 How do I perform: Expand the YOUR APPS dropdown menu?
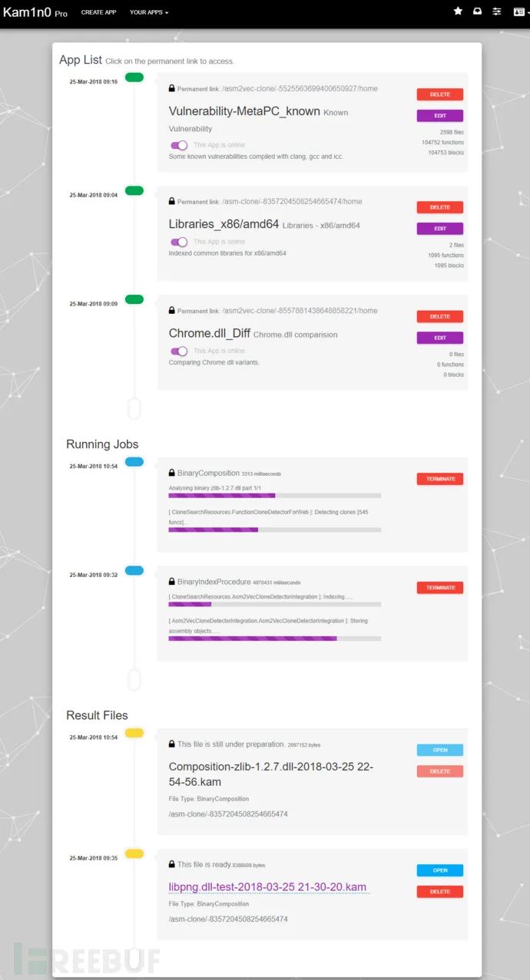click(149, 12)
